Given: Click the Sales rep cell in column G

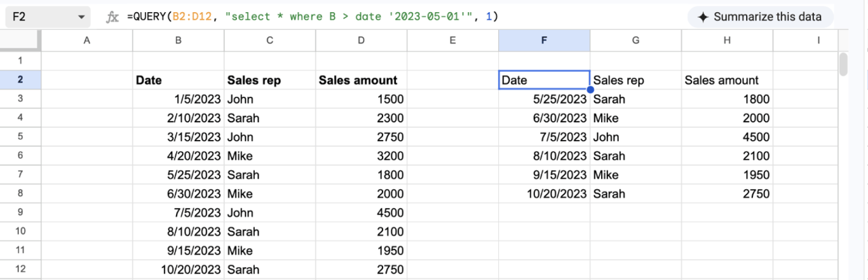Looking at the screenshot, I should point(636,80).
